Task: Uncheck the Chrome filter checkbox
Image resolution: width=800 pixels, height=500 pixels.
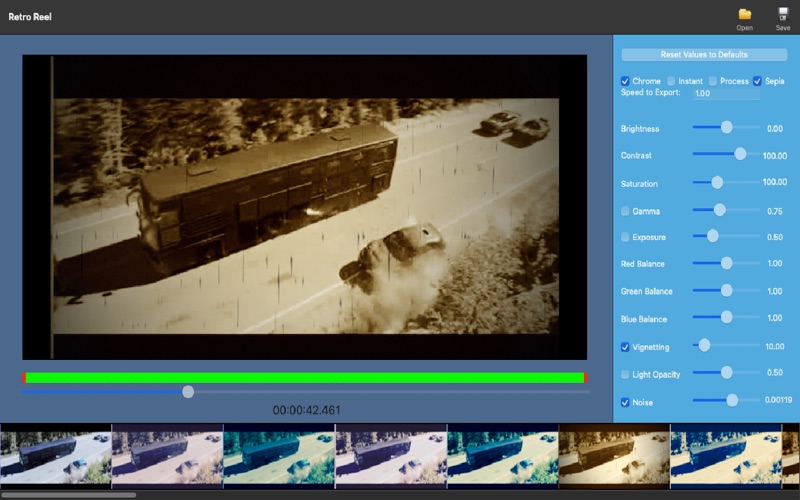Action: coord(625,81)
